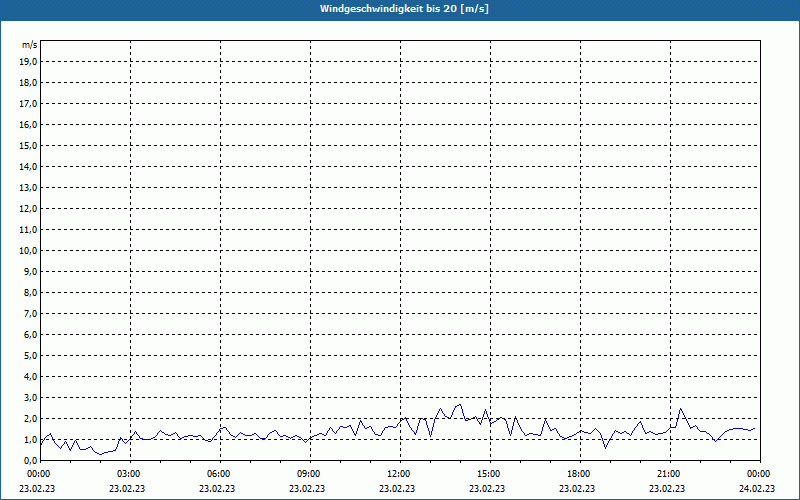Image resolution: width=800 pixels, height=500 pixels.
Task: Click the 15,0 y-axis value
Action: click(x=29, y=145)
